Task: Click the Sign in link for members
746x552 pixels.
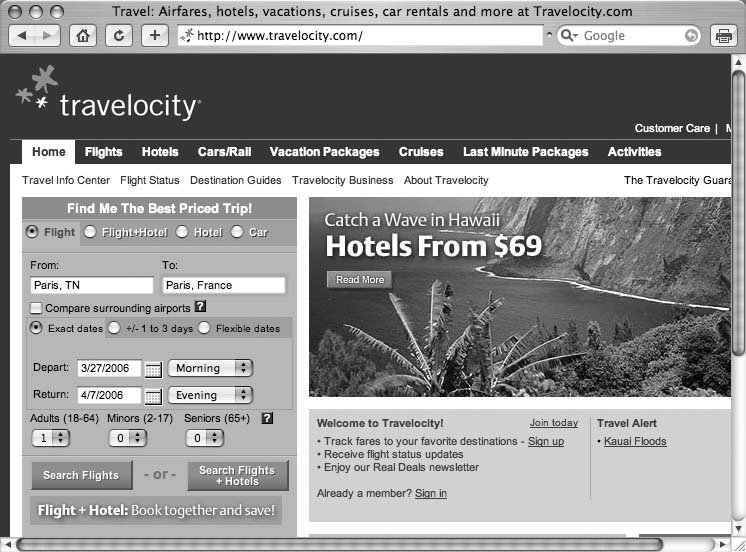Action: click(x=431, y=493)
